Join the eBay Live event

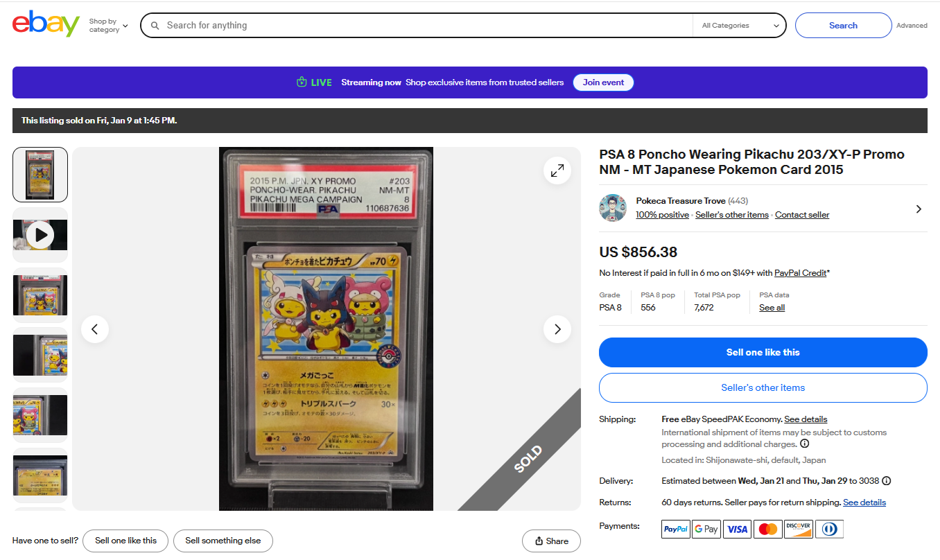coord(603,82)
